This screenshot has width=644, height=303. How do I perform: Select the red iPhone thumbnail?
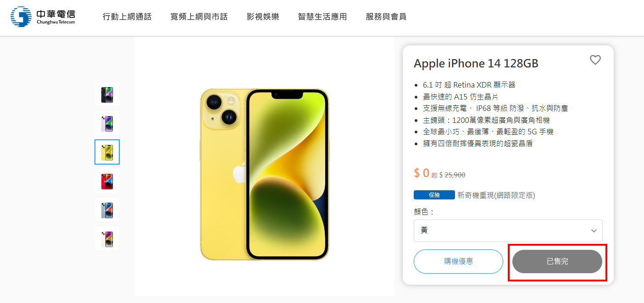click(x=107, y=181)
